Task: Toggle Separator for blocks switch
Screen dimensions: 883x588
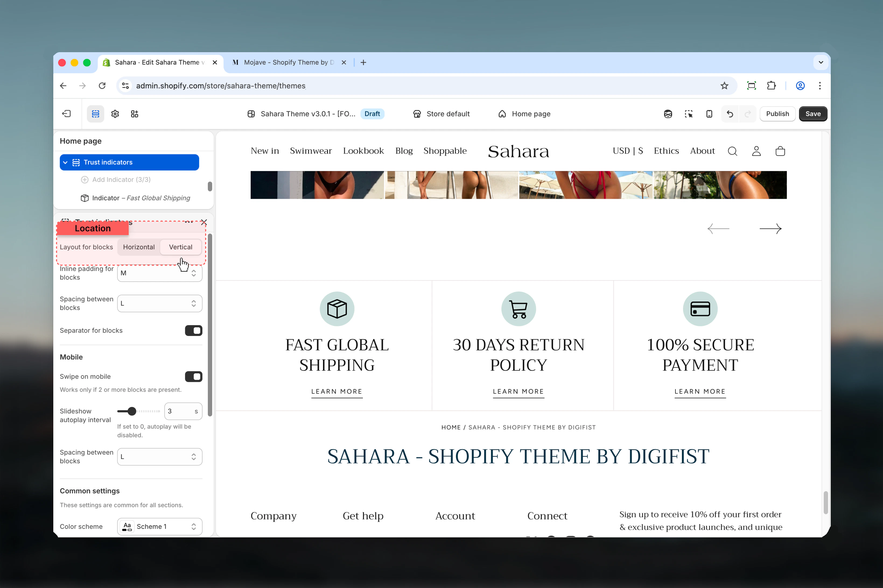Action: [194, 330]
